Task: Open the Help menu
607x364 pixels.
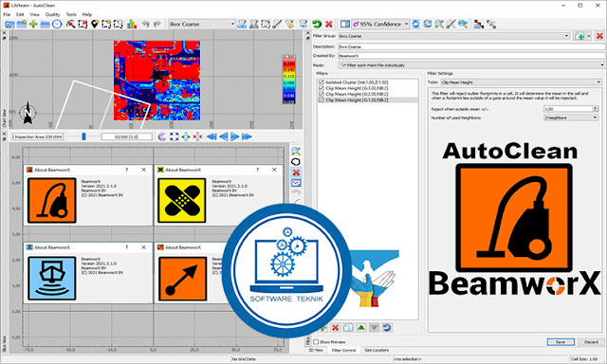Action: point(87,14)
